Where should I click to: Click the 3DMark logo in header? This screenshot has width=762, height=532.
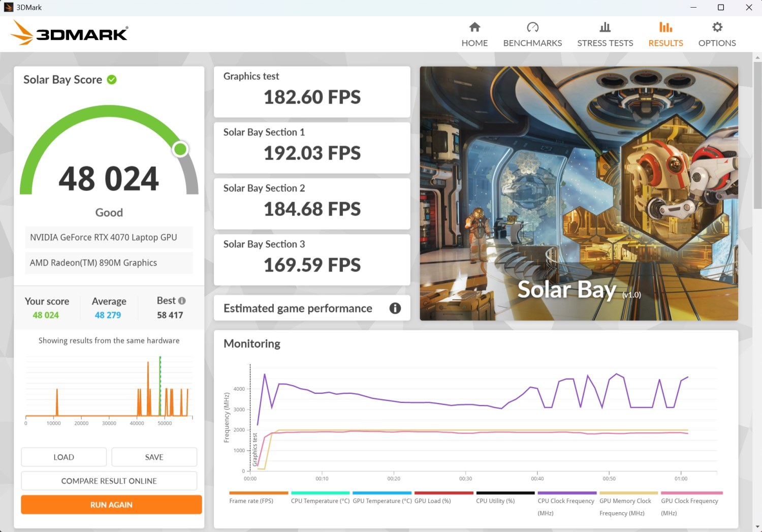(x=70, y=33)
